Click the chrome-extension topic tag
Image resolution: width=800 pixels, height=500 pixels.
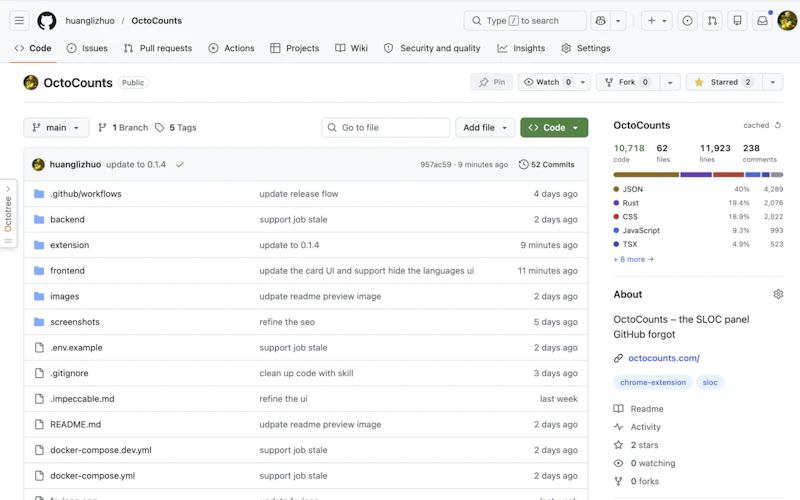(653, 382)
